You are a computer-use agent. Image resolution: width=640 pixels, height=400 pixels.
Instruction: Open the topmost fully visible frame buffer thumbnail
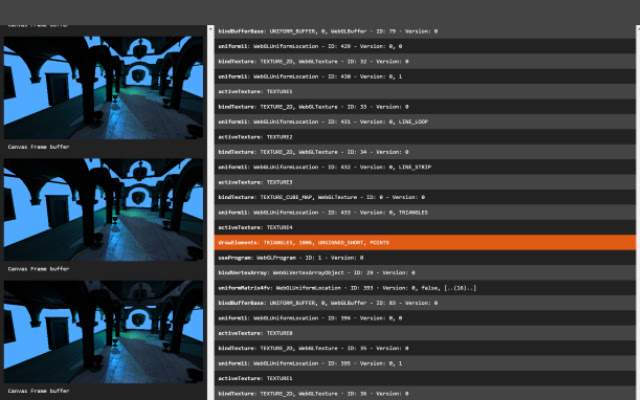click(x=103, y=87)
